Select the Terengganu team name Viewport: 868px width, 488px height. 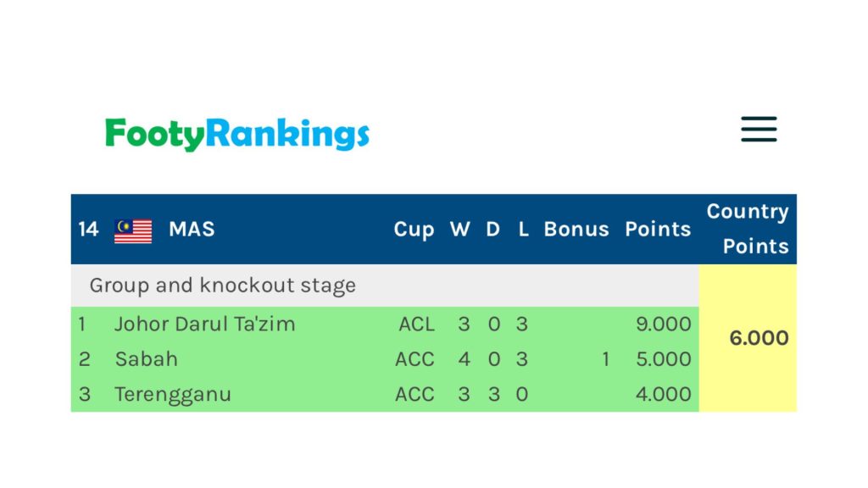[173, 395]
